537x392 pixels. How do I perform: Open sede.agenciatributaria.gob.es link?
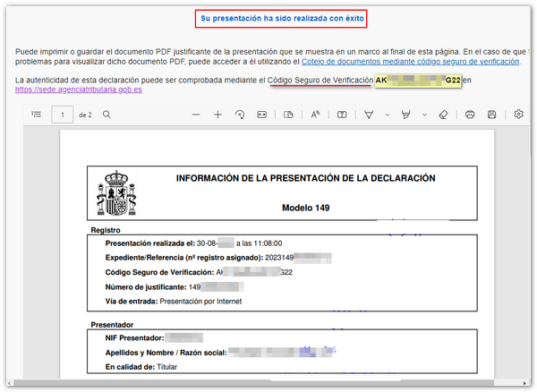tap(72, 90)
